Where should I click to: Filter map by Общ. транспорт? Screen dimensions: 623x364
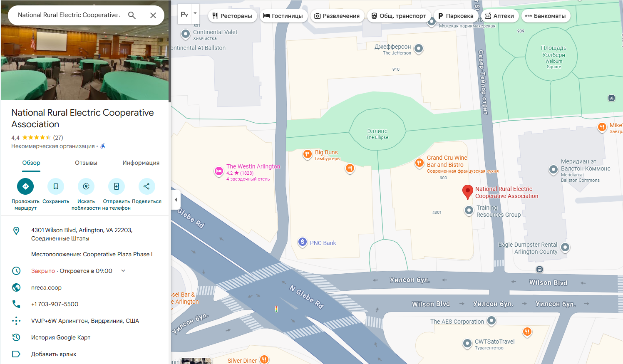click(399, 16)
